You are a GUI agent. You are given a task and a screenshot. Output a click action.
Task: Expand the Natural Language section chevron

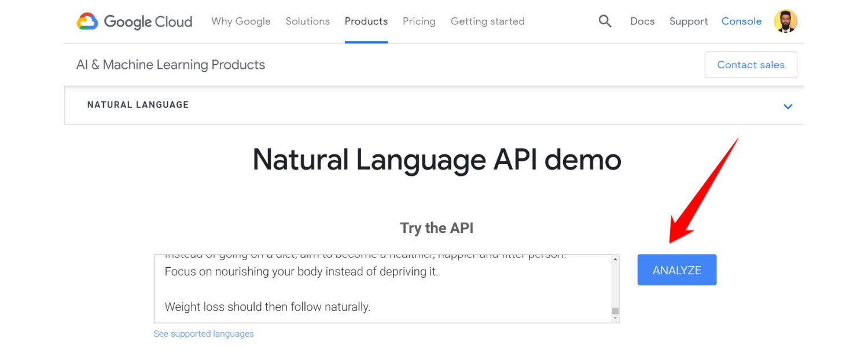point(788,106)
